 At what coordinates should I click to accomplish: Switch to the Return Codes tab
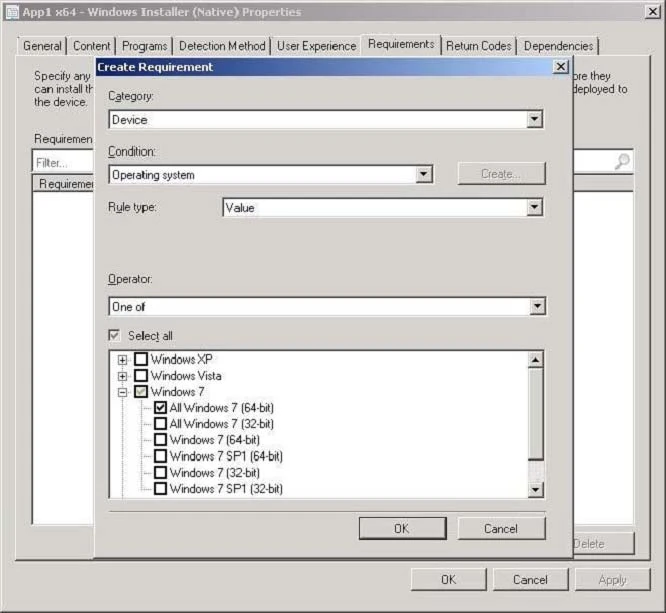pos(478,46)
